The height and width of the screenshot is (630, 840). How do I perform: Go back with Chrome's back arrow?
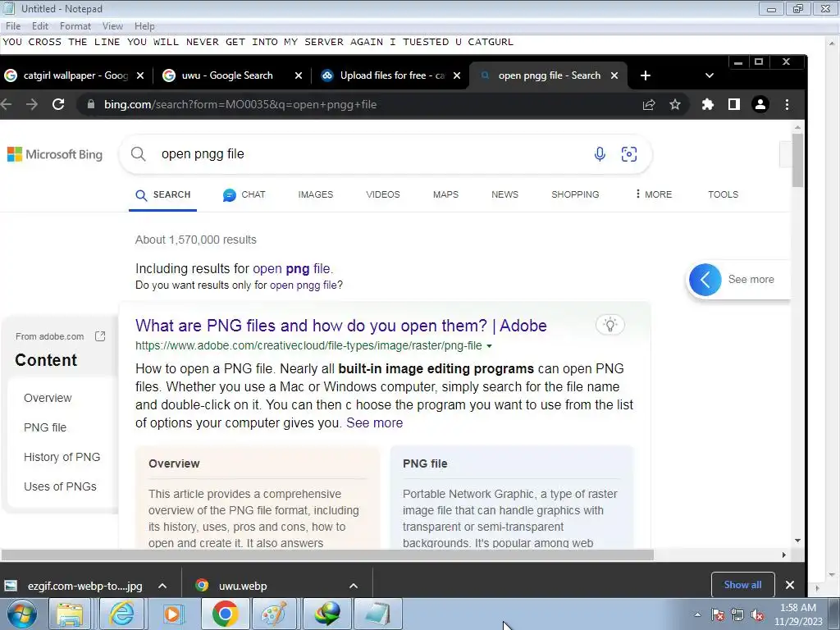[7, 104]
